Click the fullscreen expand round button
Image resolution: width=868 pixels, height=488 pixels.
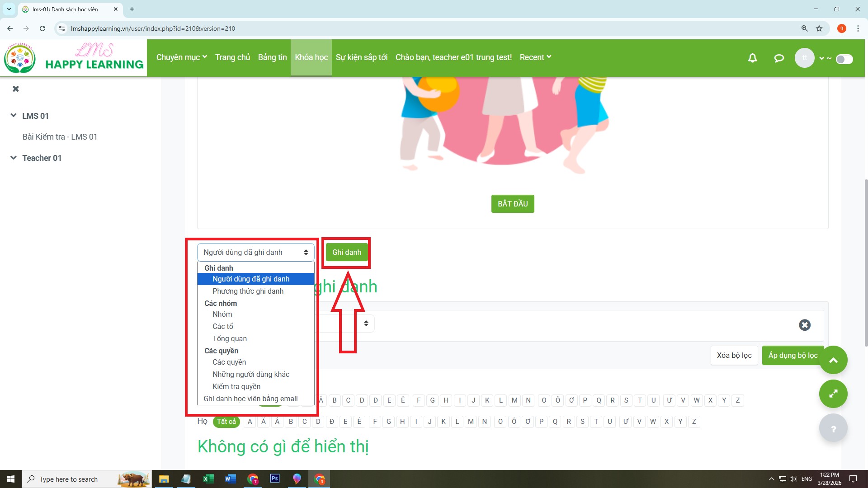(833, 394)
